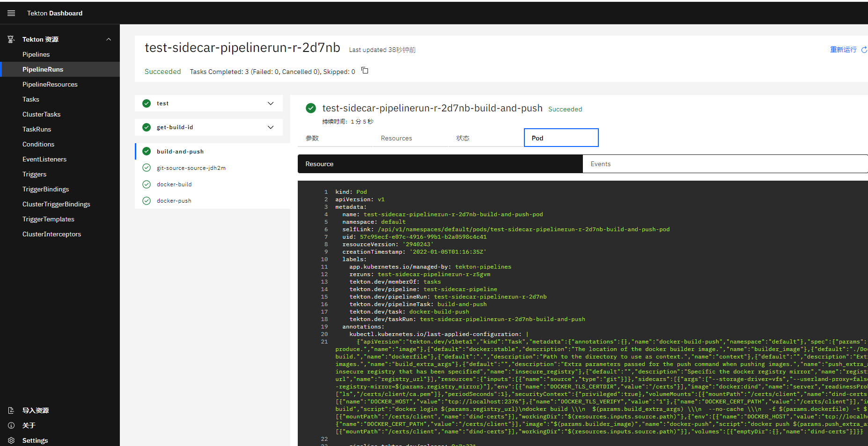This screenshot has width=868, height=446.
Task: Click the Tekton resources robot icon
Action: (11, 39)
